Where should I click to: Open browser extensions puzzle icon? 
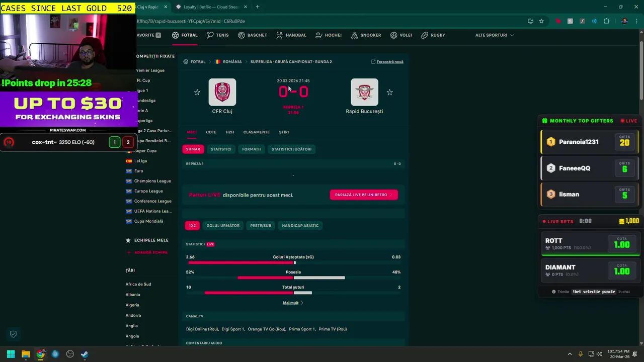pos(606,21)
